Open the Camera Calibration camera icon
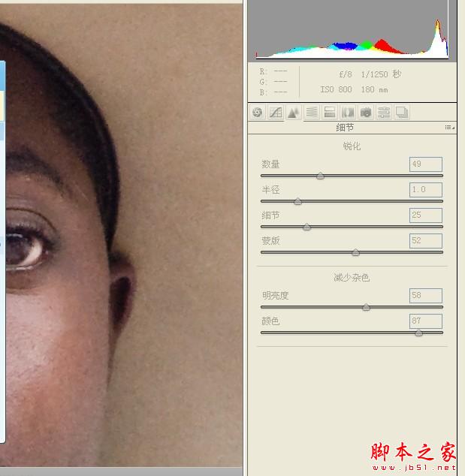 tap(366, 113)
